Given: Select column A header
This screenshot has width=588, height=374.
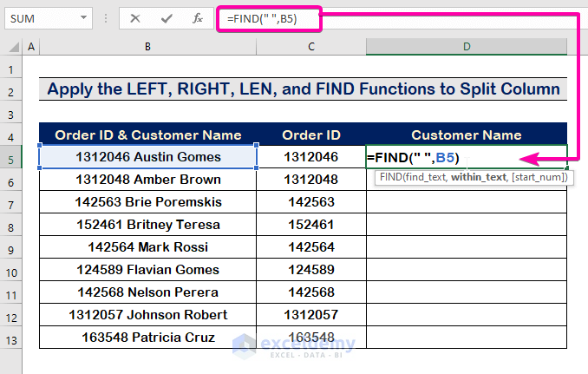Looking at the screenshot, I should point(32,46).
